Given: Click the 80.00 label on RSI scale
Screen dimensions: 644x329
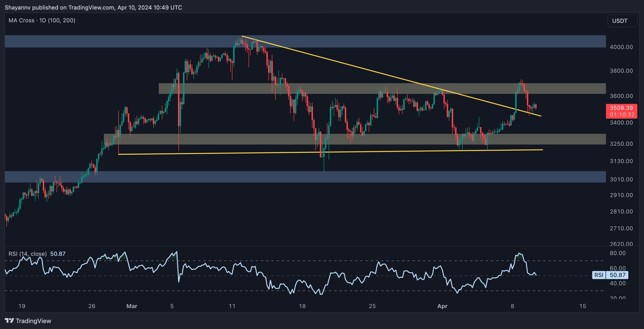Looking at the screenshot, I should (618, 253).
